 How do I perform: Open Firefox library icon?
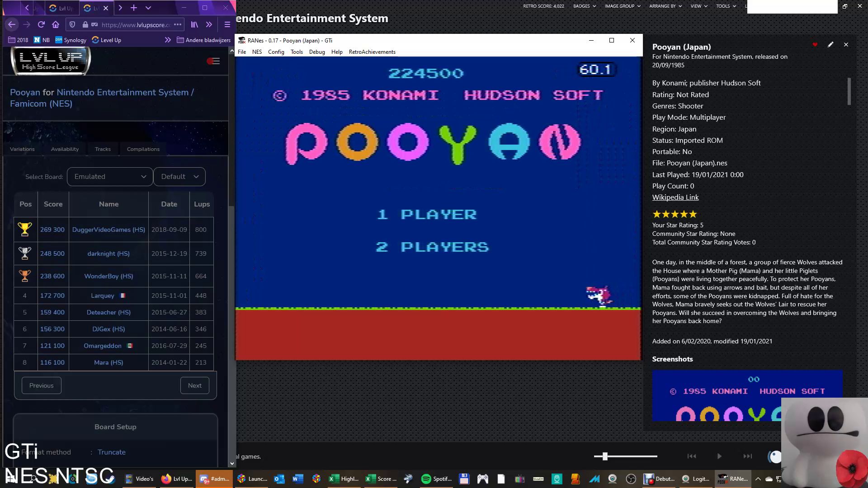[194, 25]
